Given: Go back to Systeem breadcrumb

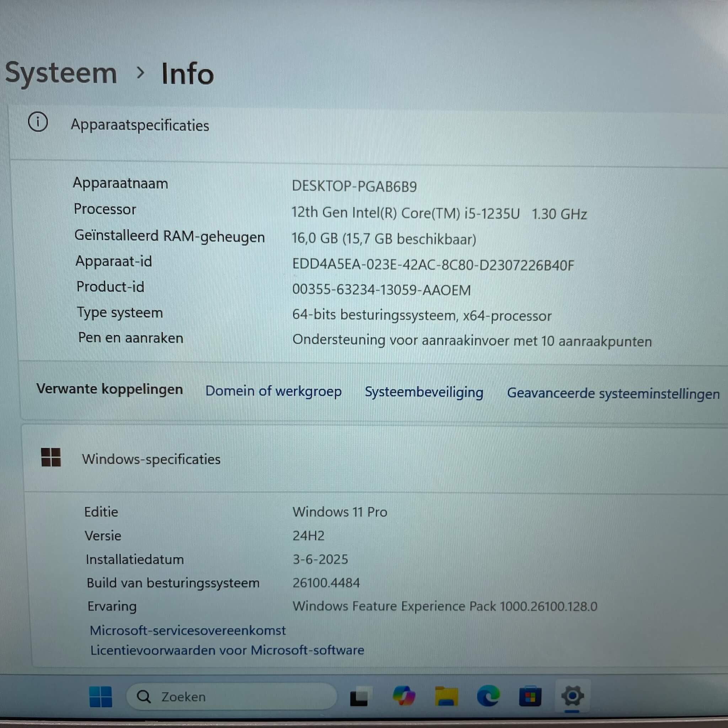Looking at the screenshot, I should coord(61,73).
